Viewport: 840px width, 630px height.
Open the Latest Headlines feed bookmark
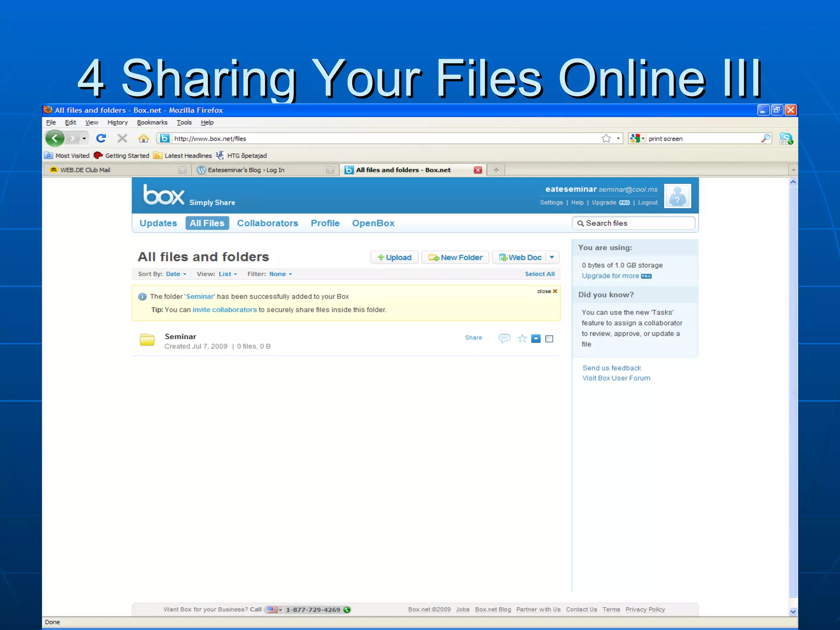pyautogui.click(x=183, y=155)
